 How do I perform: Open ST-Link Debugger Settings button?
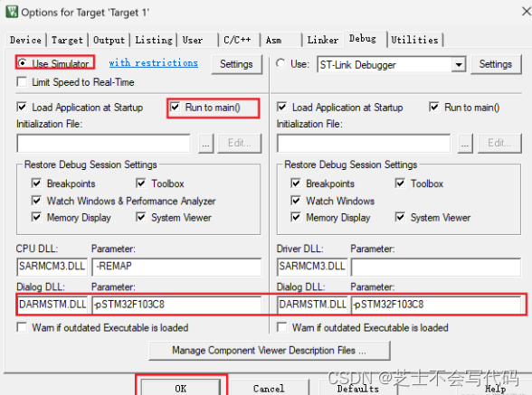(496, 64)
